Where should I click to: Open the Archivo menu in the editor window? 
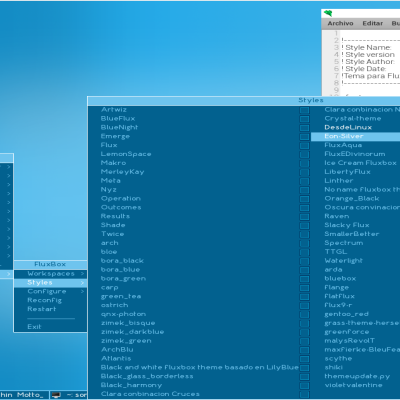coord(340,23)
